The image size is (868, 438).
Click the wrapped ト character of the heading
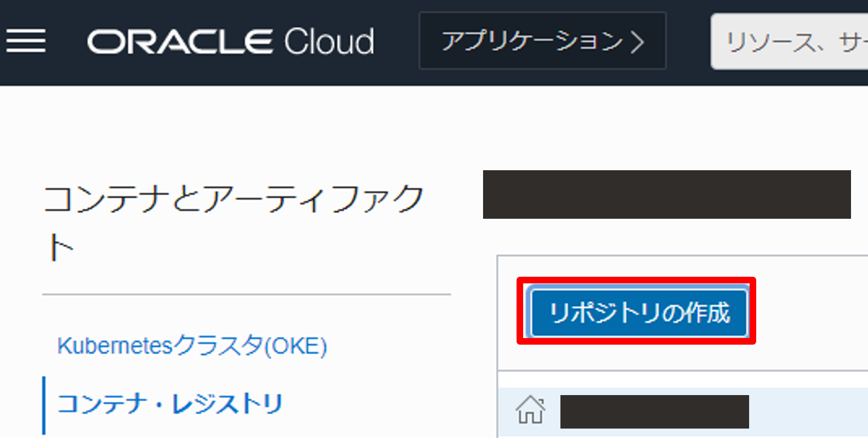(x=61, y=248)
